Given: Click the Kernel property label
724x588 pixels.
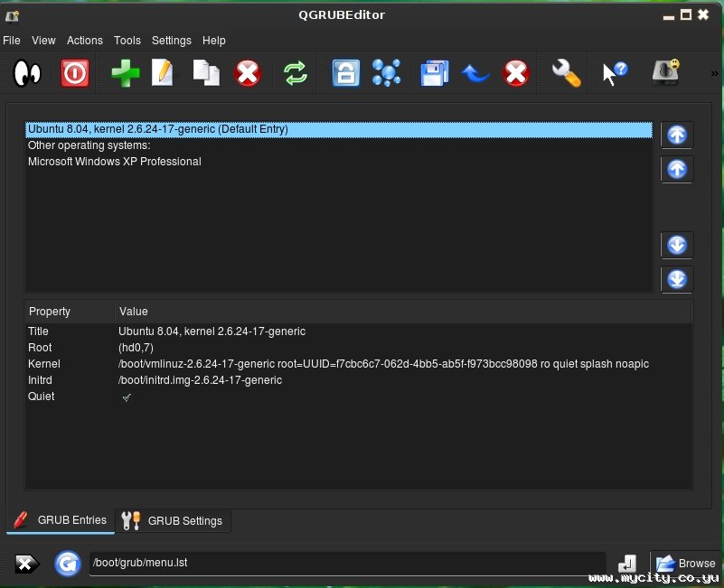Looking at the screenshot, I should click(x=44, y=364).
